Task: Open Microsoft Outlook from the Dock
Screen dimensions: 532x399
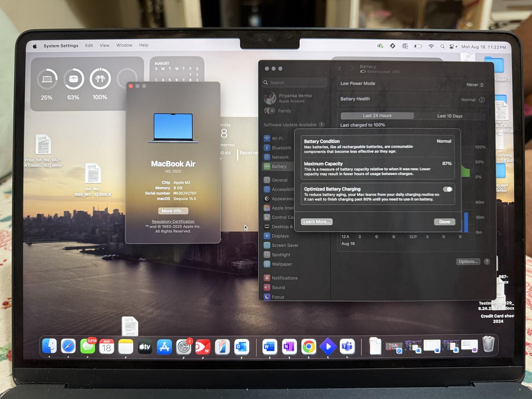Action: click(x=242, y=347)
